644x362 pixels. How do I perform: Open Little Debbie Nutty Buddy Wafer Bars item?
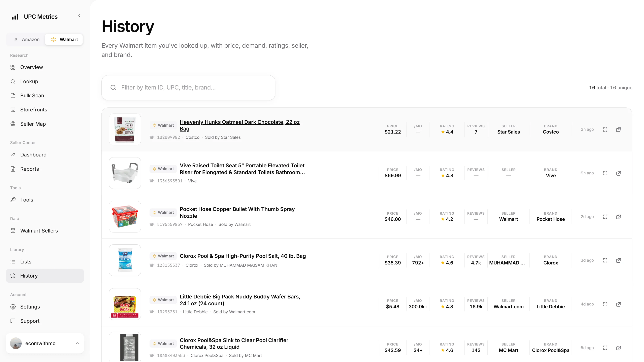coord(240,300)
